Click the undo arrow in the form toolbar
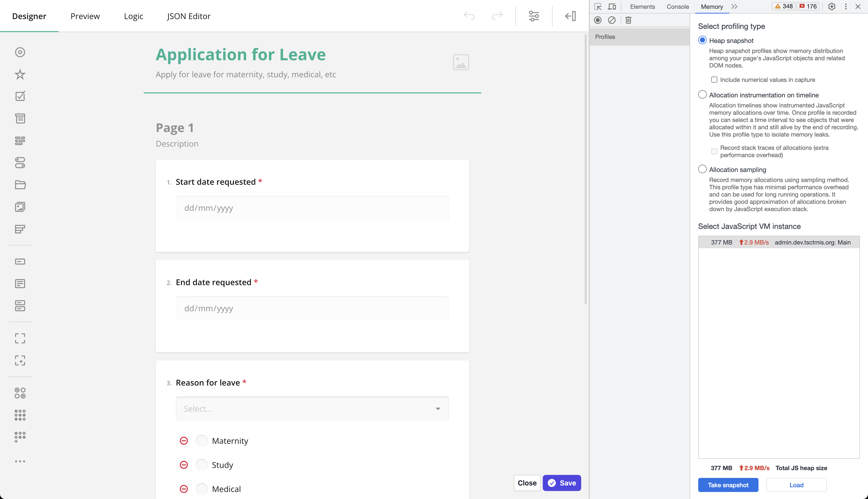The height and width of the screenshot is (499, 868). click(469, 15)
